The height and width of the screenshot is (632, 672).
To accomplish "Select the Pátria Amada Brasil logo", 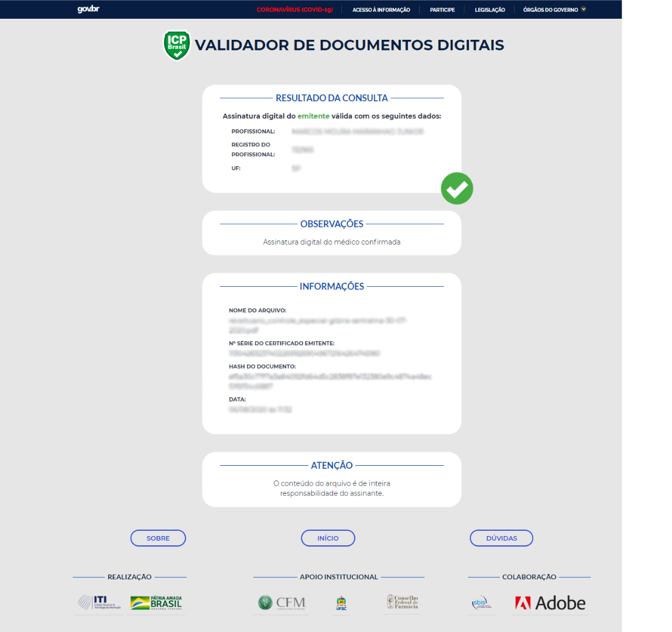I will (x=155, y=603).
